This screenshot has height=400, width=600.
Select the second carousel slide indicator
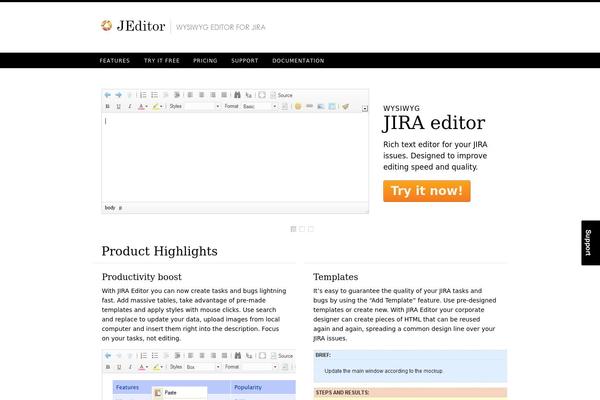(x=302, y=229)
